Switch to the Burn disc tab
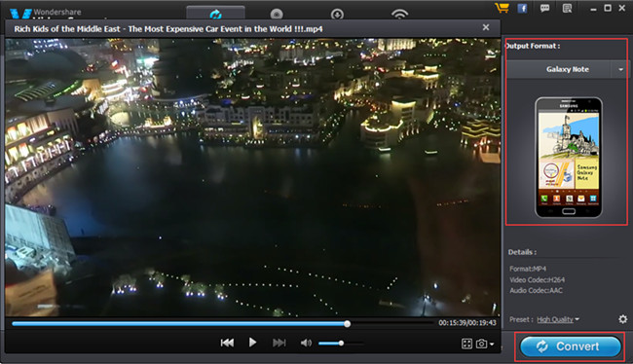 click(277, 15)
